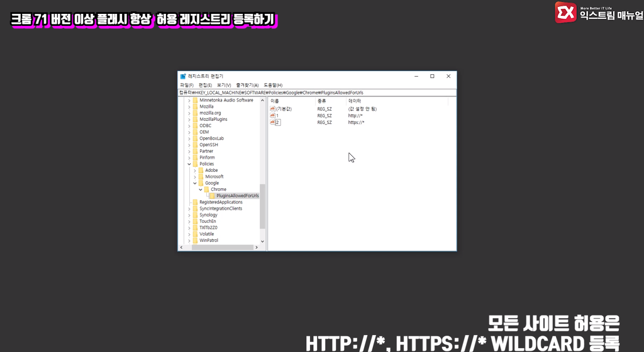Minimize the Registry Editor window

point(416,76)
